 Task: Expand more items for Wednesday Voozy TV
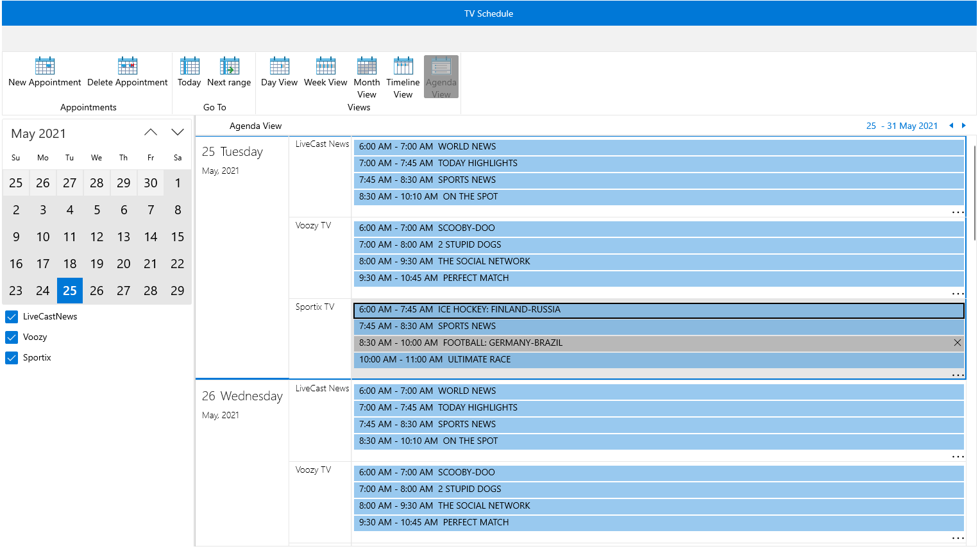pyautogui.click(x=958, y=538)
